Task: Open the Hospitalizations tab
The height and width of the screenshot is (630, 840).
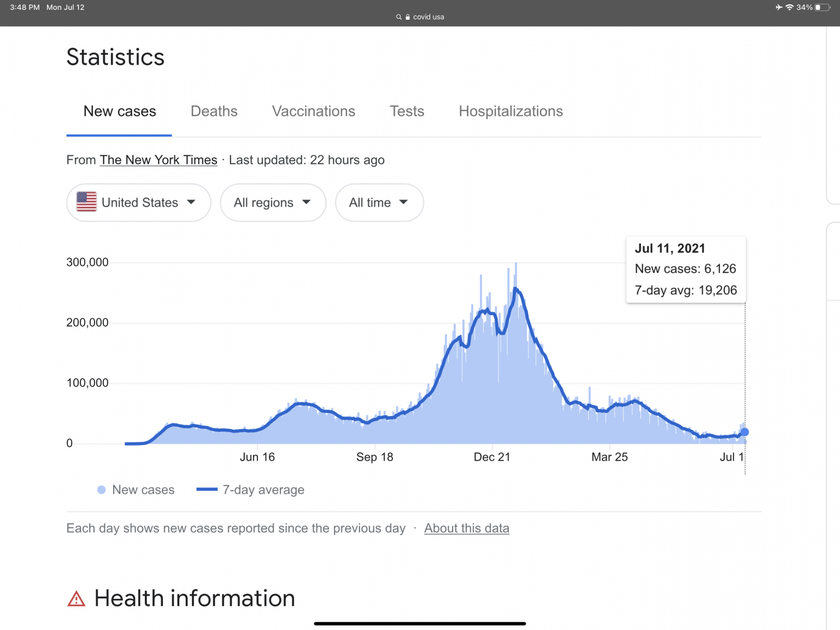Action: pos(510,111)
